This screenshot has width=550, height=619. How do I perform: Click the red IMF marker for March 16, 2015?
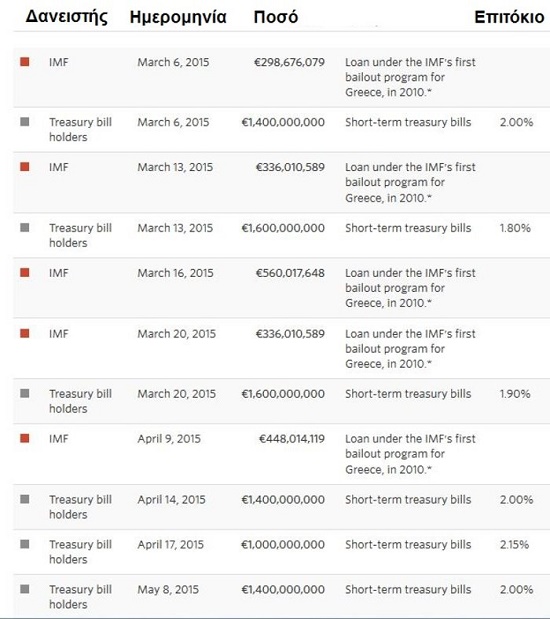(x=25, y=272)
